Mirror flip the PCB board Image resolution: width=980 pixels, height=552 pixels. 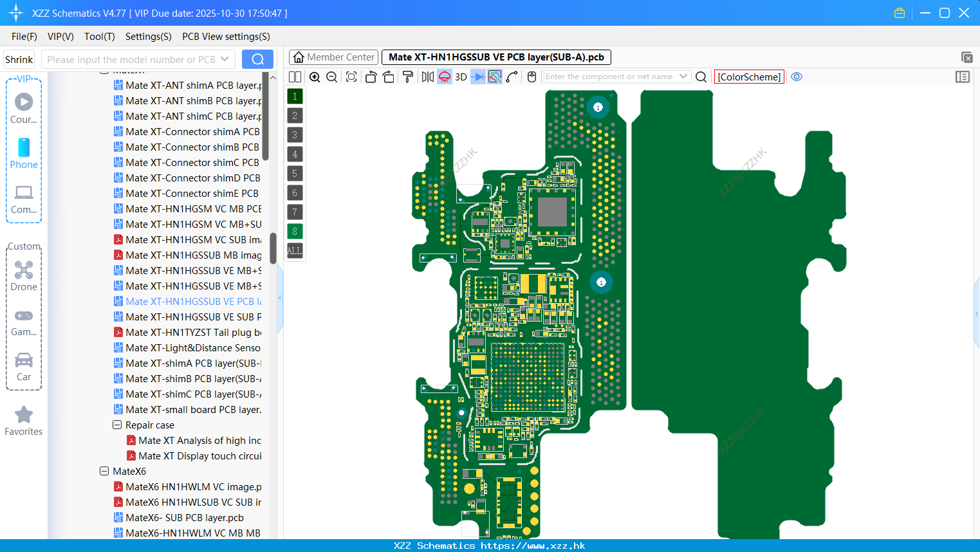tap(428, 77)
